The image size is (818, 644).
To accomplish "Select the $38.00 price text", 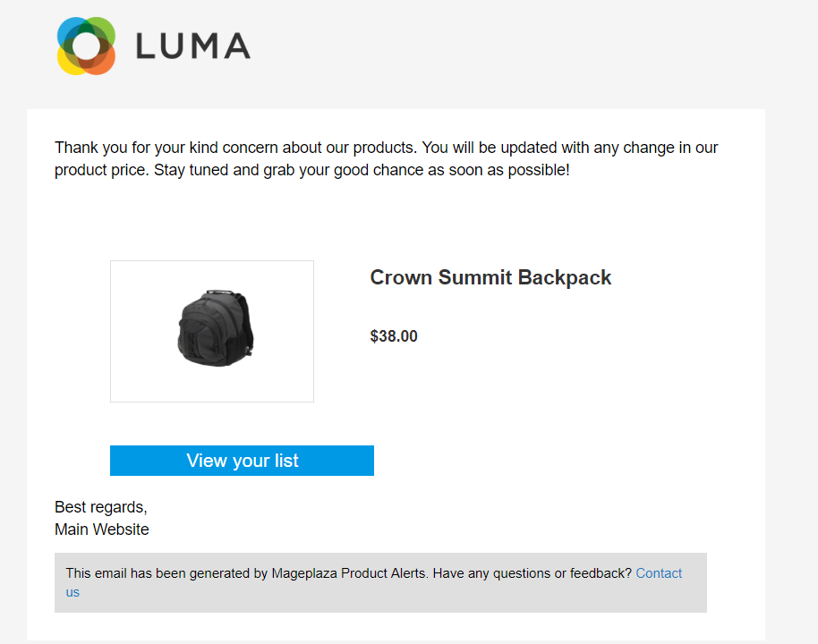I will [x=394, y=336].
